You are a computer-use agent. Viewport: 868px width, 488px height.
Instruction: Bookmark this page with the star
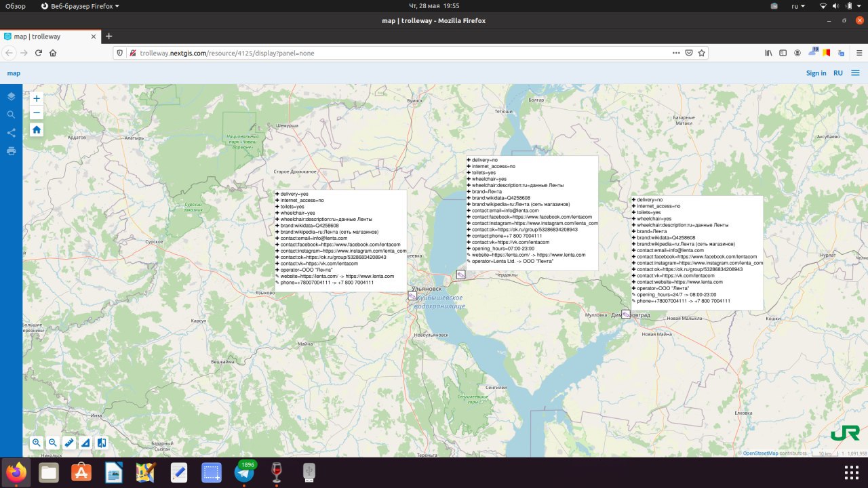[702, 53]
